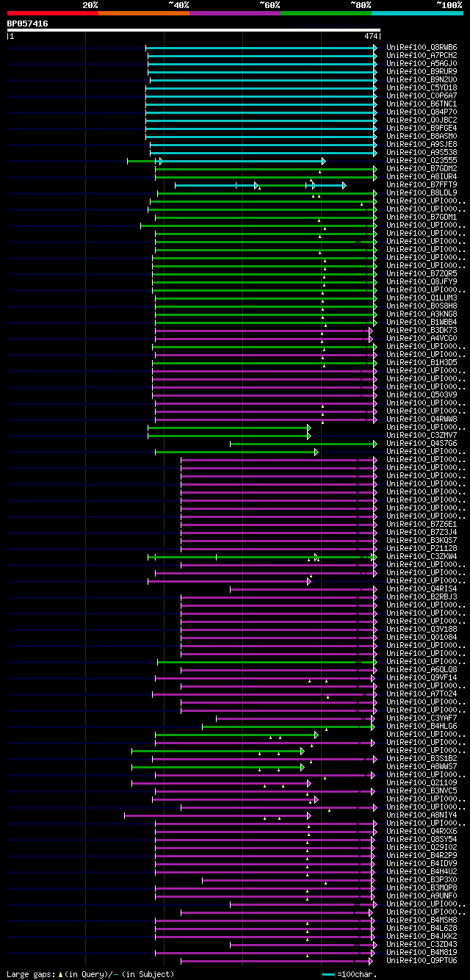Screen dimensions: 470x980
Task: Select the UniRef100_C3YAF7 label
Action: pos(422,718)
